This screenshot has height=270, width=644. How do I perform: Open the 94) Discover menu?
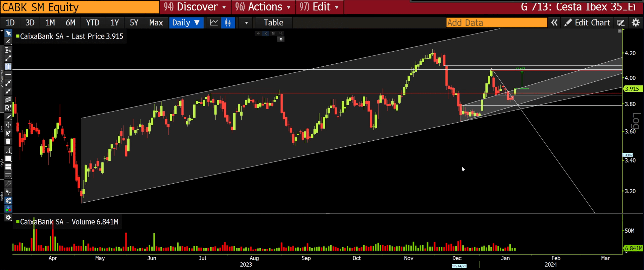coord(195,7)
